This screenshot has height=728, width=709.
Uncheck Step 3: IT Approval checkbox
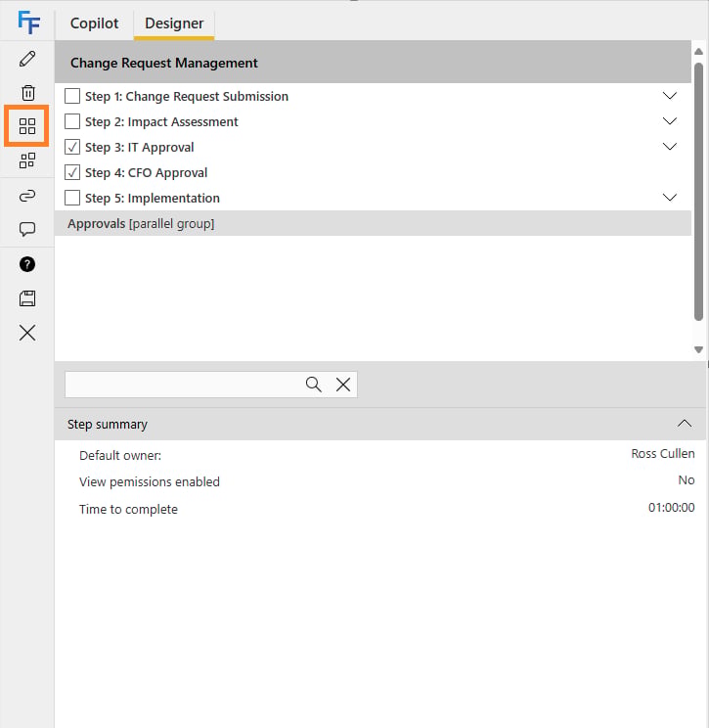(72, 147)
